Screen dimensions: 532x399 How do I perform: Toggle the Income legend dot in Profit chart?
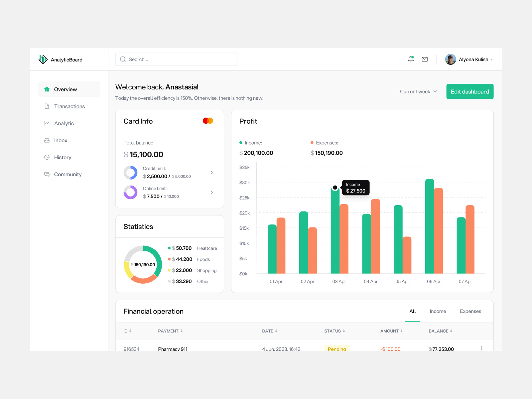point(240,143)
